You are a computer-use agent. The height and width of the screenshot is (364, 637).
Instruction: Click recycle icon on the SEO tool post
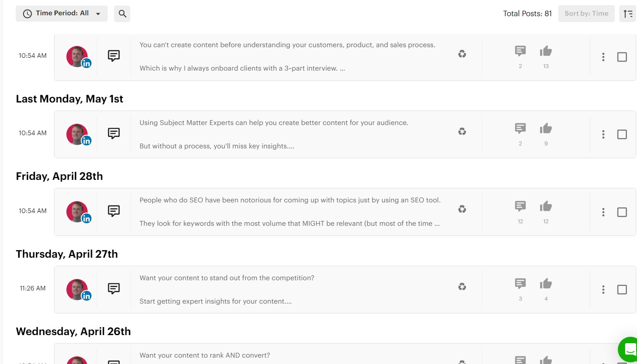462,209
